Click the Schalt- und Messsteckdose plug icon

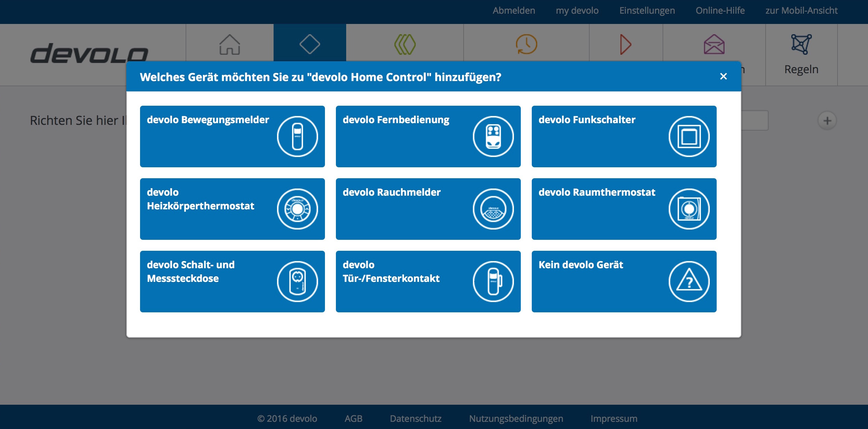point(297,282)
